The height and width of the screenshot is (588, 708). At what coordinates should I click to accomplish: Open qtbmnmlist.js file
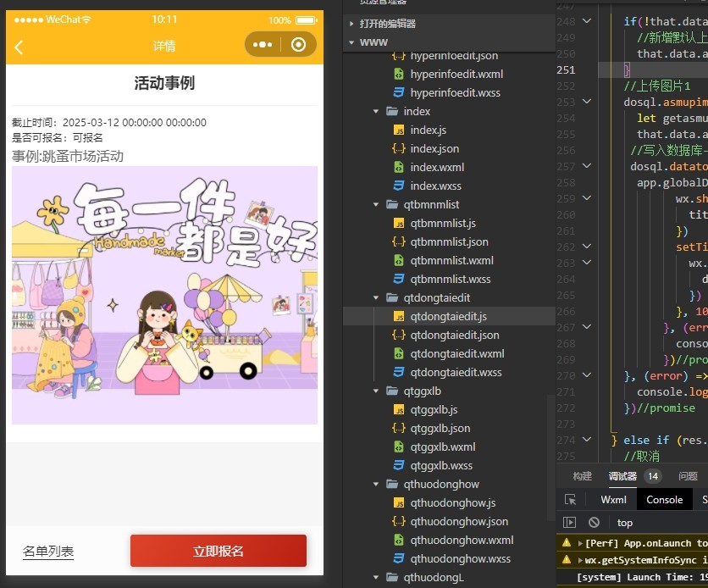tap(443, 223)
